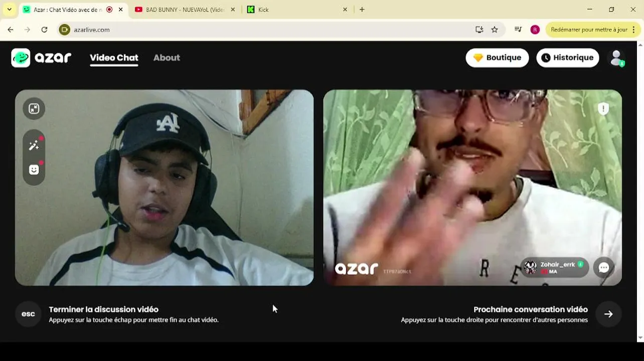Open the media controls icon
Viewport: 644px width, 361px height.
pos(518,30)
